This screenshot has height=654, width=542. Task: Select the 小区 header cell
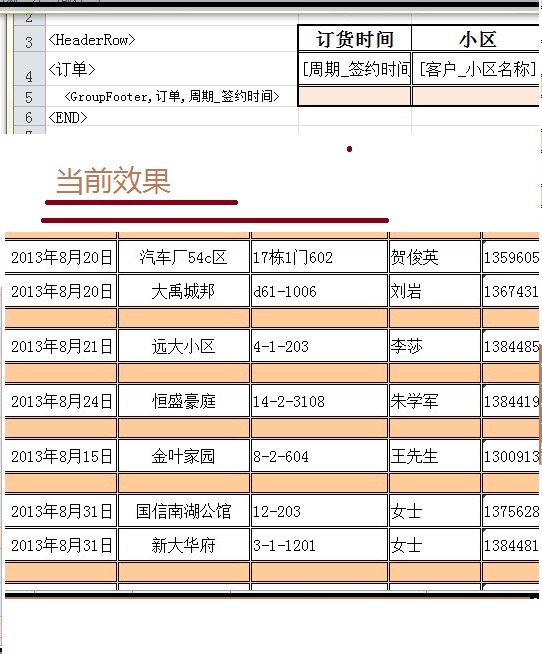(x=476, y=39)
